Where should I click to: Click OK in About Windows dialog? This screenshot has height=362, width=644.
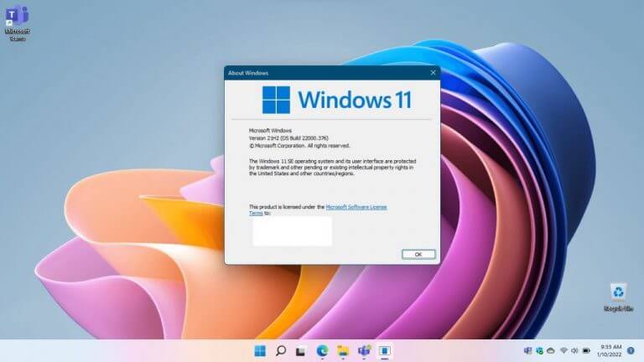click(x=418, y=255)
